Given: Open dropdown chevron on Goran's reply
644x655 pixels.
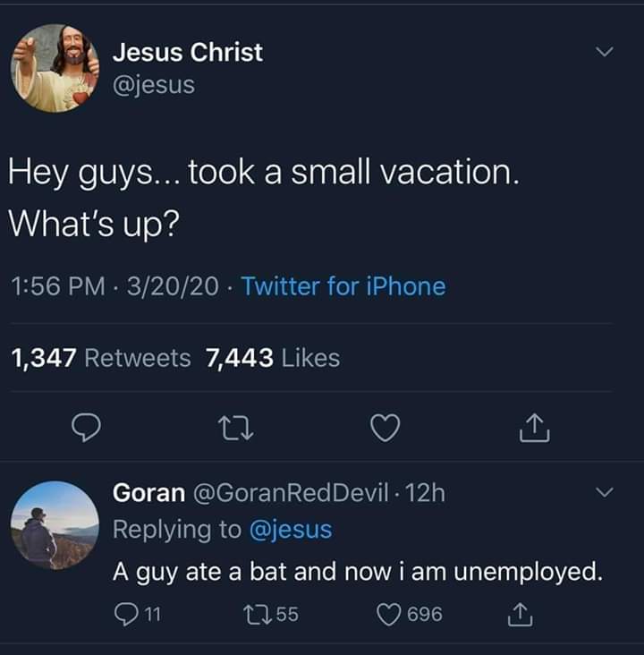Looking at the screenshot, I should click(x=606, y=492).
